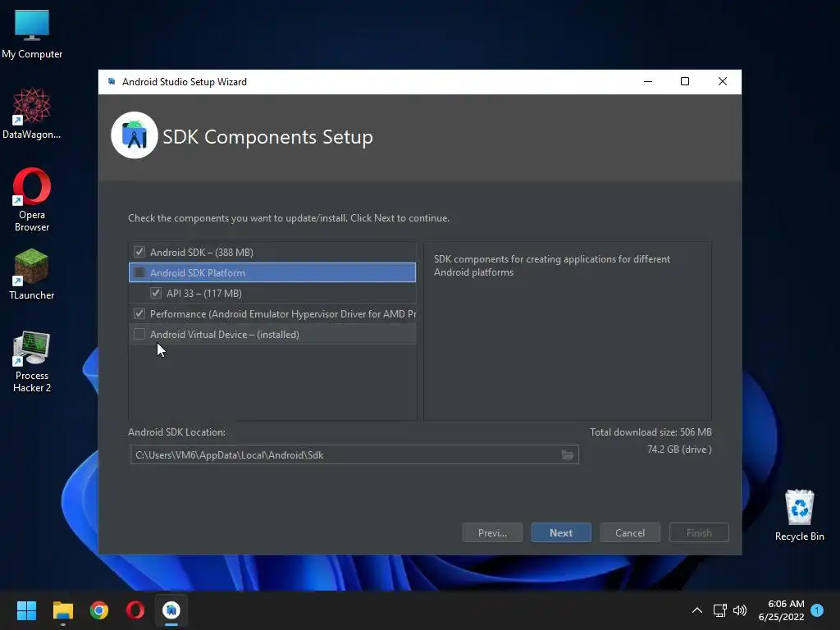Click the SDK components description text
The height and width of the screenshot is (630, 840).
tap(552, 265)
